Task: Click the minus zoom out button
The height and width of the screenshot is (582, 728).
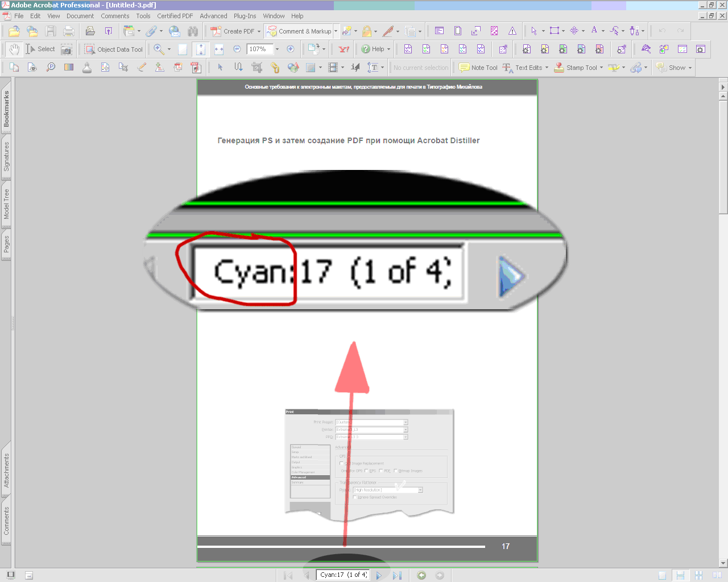Action: (x=237, y=49)
